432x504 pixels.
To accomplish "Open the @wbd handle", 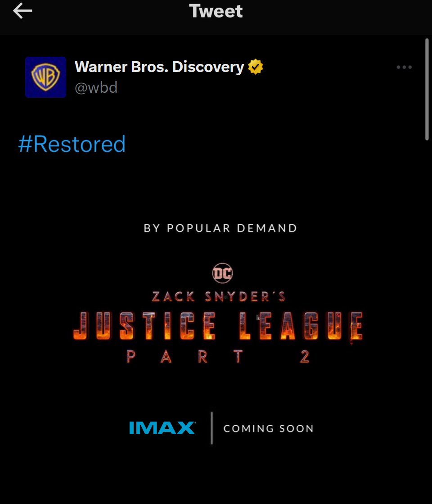I will [x=96, y=87].
